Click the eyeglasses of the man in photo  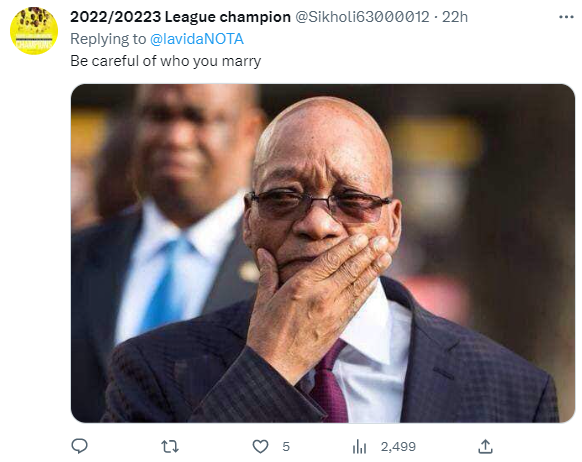319,205
